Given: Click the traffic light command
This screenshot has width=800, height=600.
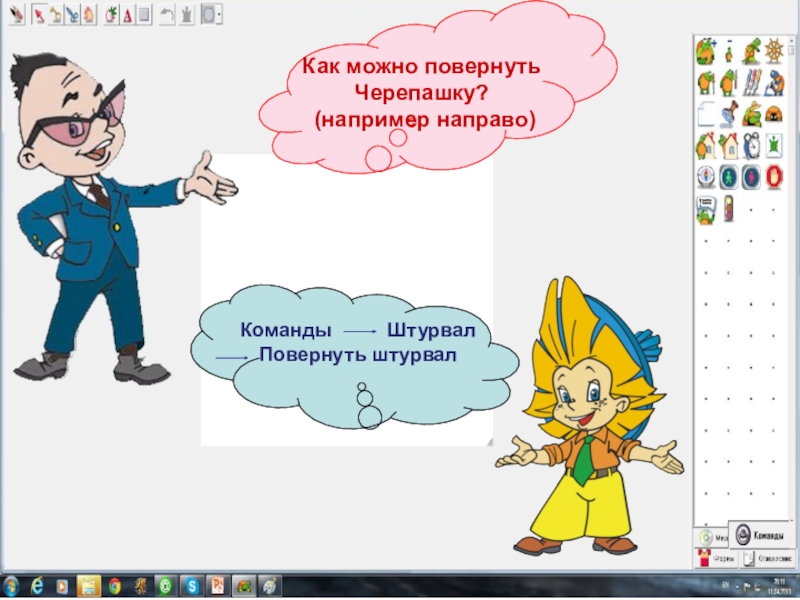Looking at the screenshot, I should click(729, 209).
